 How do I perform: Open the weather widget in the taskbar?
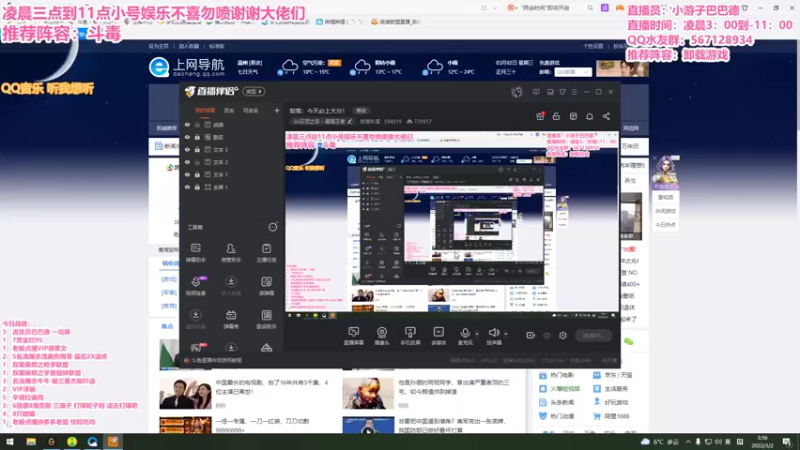(660, 442)
